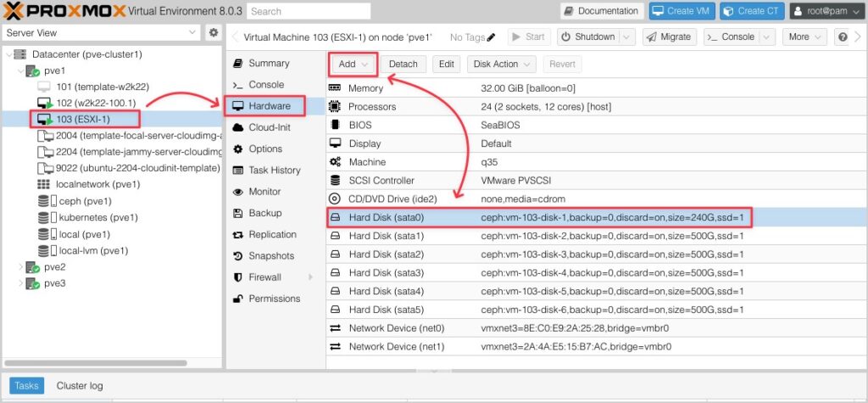Click the Edit hardware button

click(x=447, y=64)
